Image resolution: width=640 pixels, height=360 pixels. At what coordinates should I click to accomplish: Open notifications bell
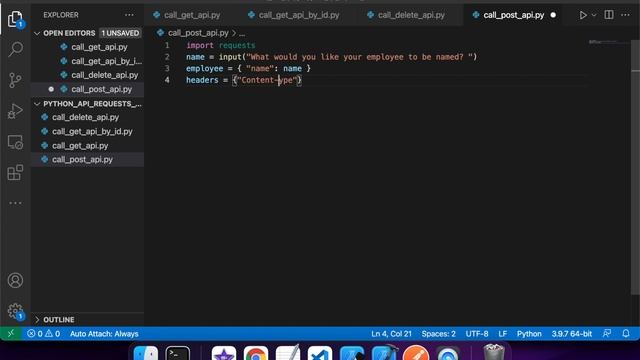pyautogui.click(x=626, y=333)
